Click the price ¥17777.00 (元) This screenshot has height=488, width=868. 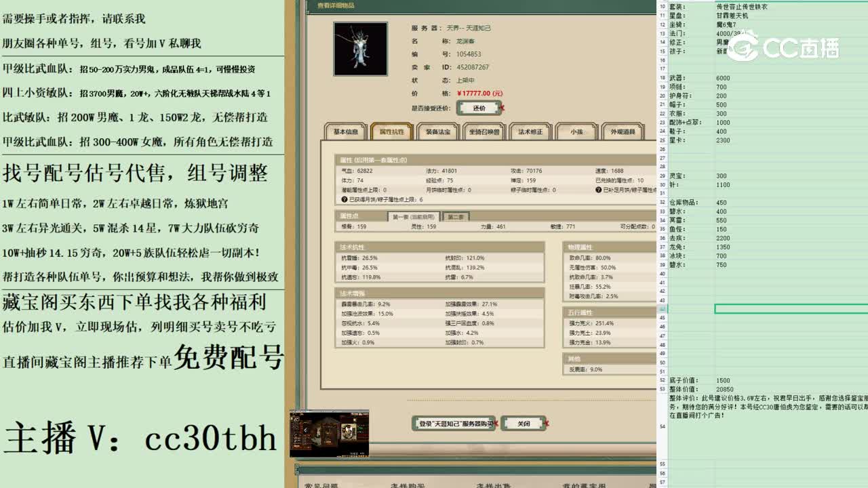click(480, 94)
